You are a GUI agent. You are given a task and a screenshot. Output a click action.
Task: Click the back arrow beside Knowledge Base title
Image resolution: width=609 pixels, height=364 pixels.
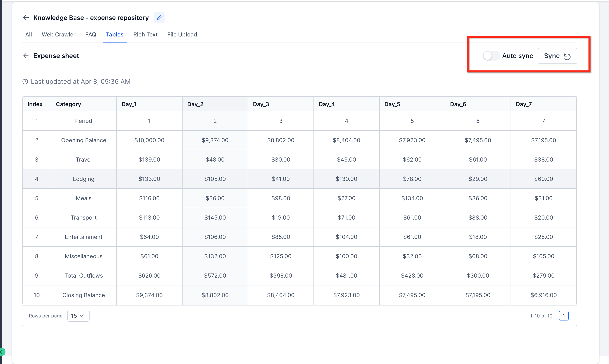(x=26, y=18)
